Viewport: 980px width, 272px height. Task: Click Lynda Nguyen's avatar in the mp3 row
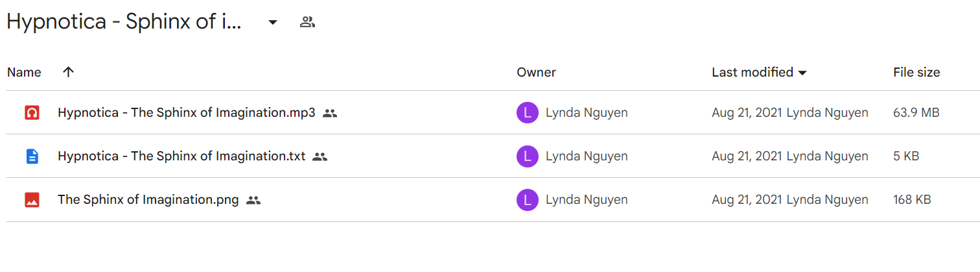[528, 113]
